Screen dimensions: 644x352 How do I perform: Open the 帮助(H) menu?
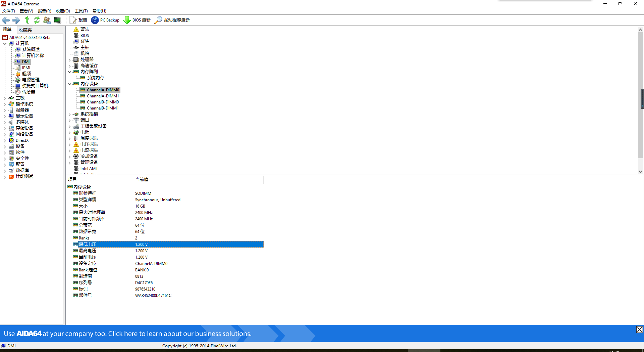click(x=99, y=11)
